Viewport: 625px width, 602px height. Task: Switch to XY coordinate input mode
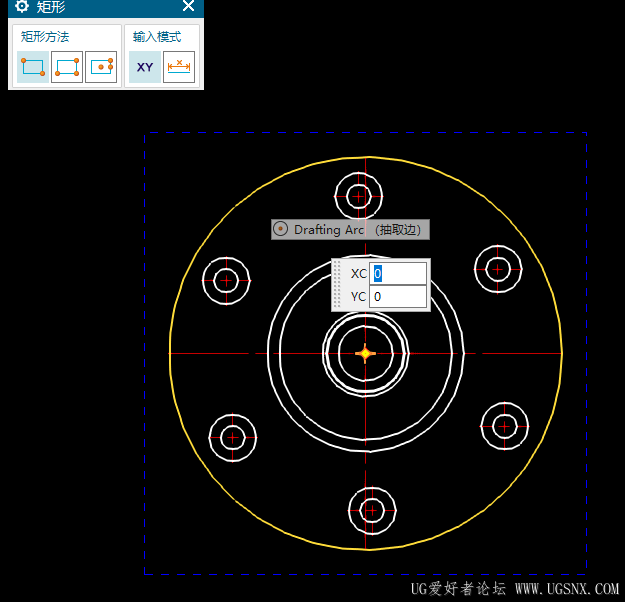(145, 67)
